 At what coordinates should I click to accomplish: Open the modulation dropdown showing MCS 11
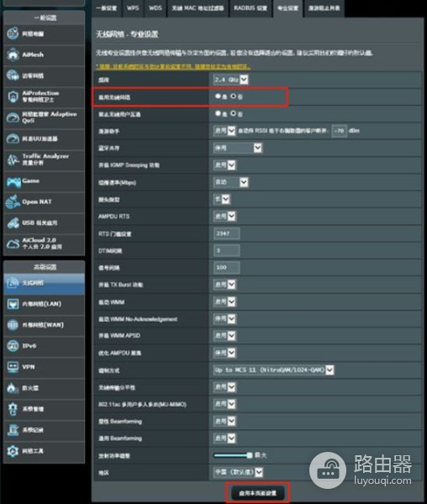tap(274, 370)
